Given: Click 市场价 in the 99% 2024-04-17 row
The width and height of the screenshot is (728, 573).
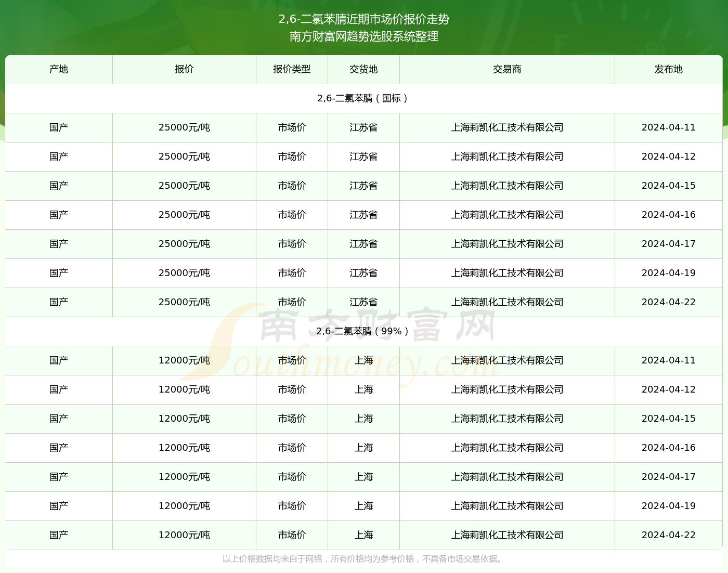Looking at the screenshot, I should point(292,477).
